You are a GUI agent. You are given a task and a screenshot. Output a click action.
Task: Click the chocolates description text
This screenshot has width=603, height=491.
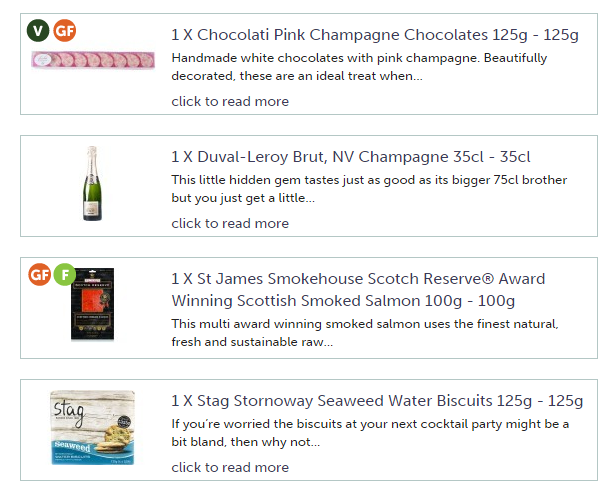366,66
